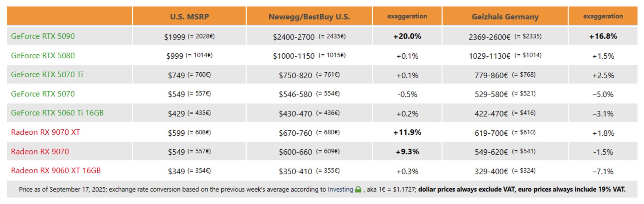
Task: Click the +11.9% cell for RX 9070 XT
Action: [x=407, y=132]
